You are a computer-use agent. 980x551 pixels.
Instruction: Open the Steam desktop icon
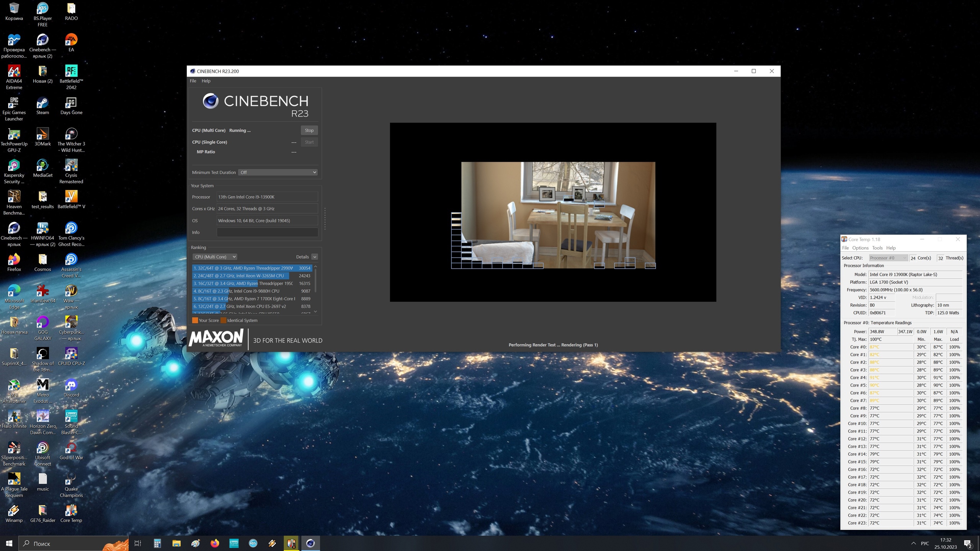coord(42,103)
